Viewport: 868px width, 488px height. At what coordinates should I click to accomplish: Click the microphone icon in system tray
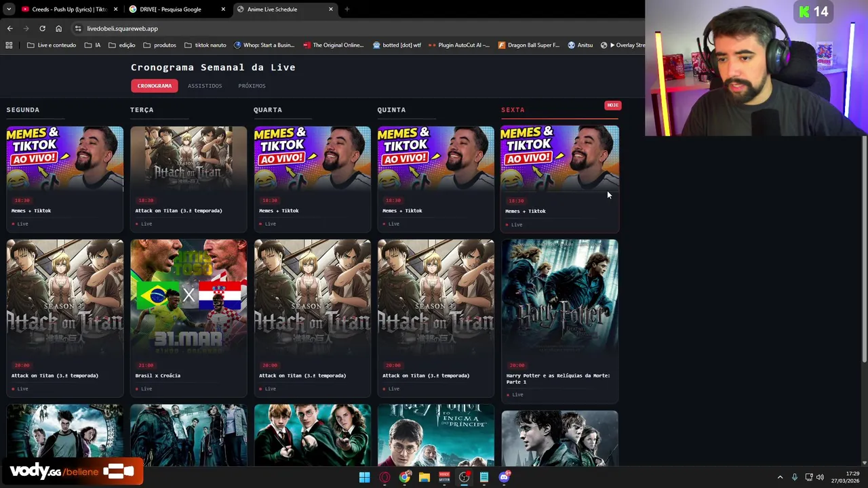point(795,477)
